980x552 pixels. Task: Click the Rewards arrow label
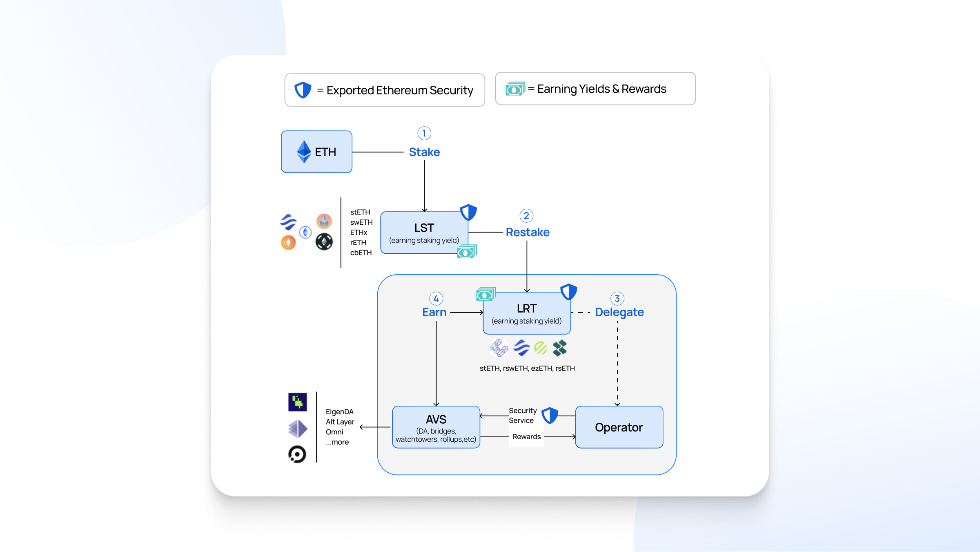pos(526,437)
